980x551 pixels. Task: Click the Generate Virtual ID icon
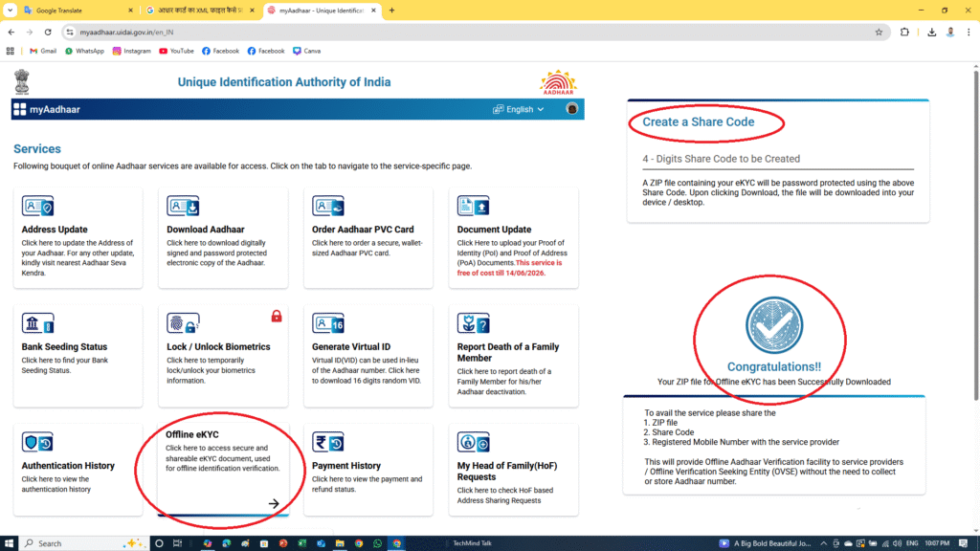328,323
